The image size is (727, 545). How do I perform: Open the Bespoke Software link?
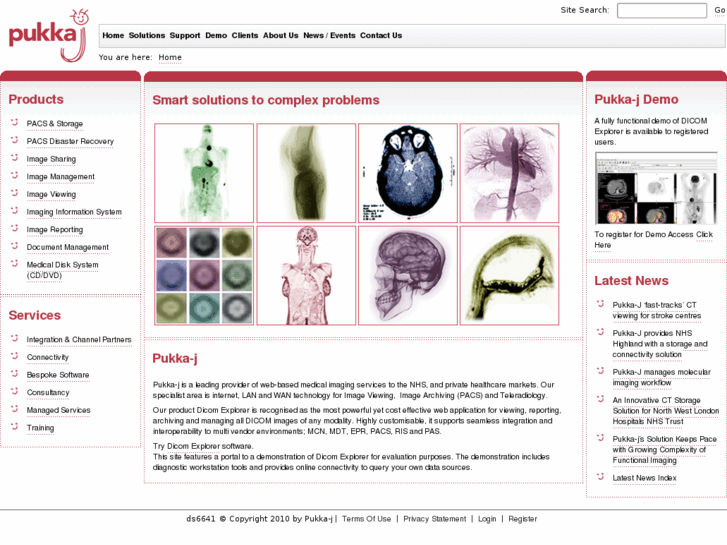click(58, 375)
